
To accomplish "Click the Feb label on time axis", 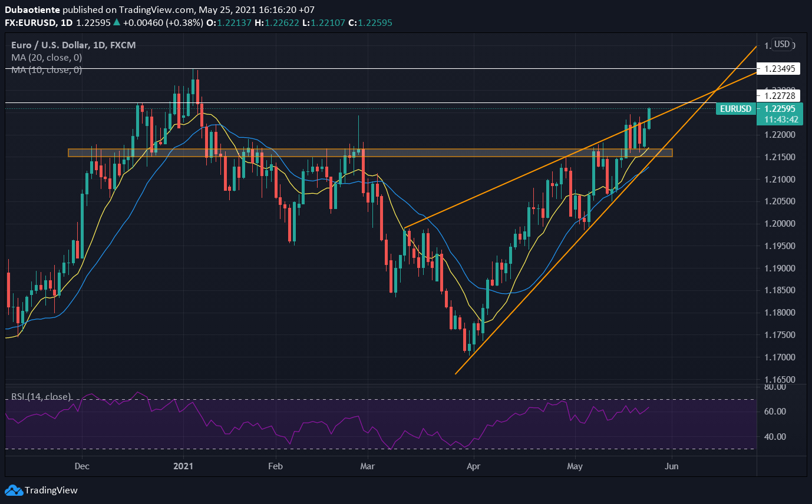I will coord(275,466).
